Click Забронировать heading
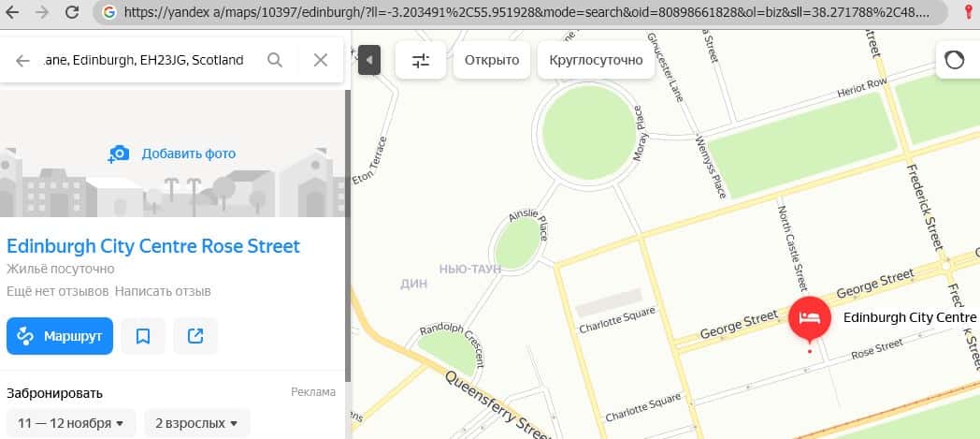This screenshot has width=980, height=439. (x=54, y=393)
